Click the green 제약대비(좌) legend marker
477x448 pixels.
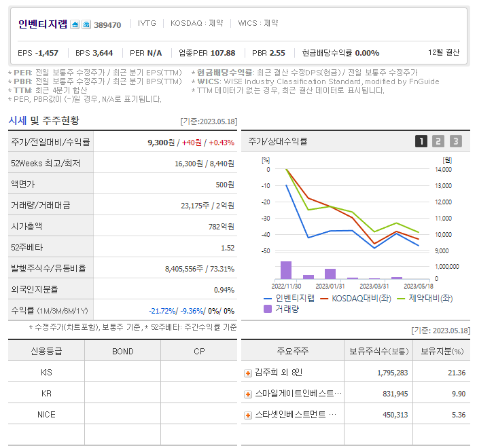(x=401, y=299)
